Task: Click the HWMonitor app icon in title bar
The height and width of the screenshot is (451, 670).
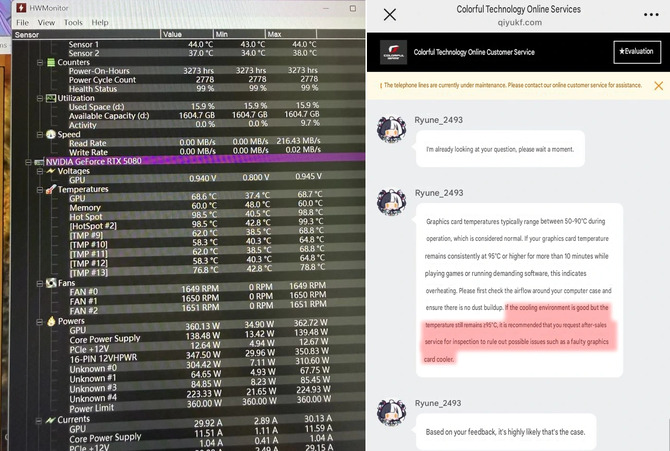Action: (x=21, y=8)
